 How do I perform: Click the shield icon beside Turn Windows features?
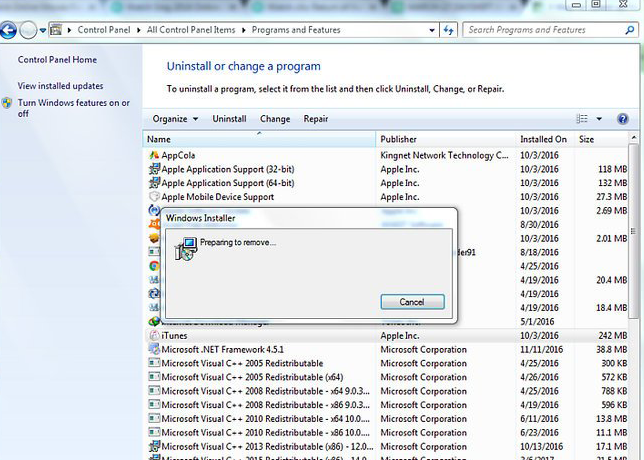[x=7, y=103]
